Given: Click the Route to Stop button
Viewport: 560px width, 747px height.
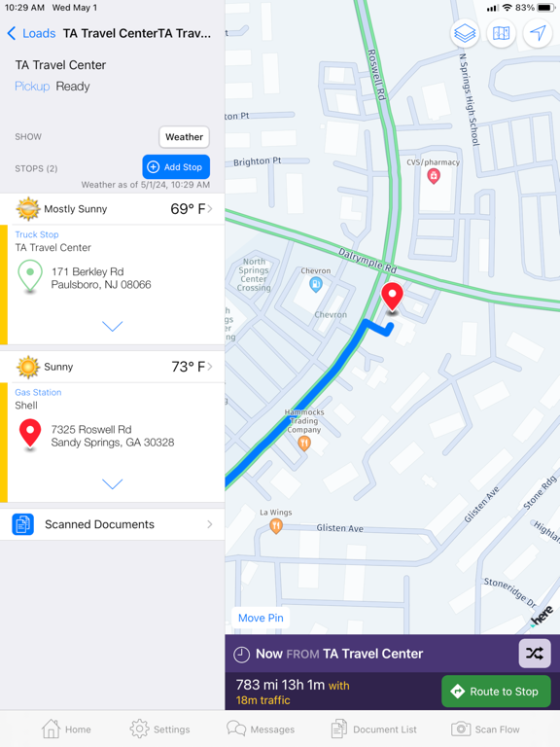Looking at the screenshot, I should 496,692.
